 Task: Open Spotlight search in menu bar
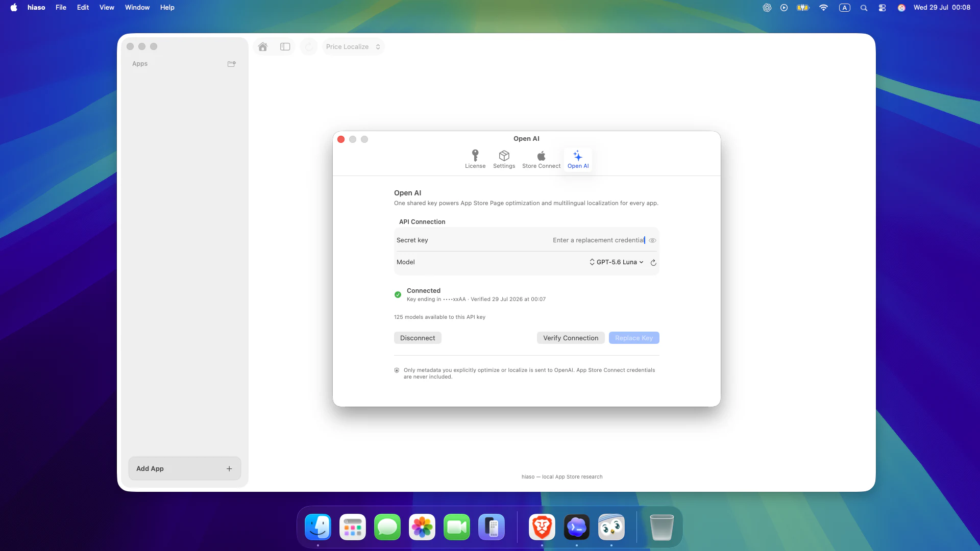[864, 8]
